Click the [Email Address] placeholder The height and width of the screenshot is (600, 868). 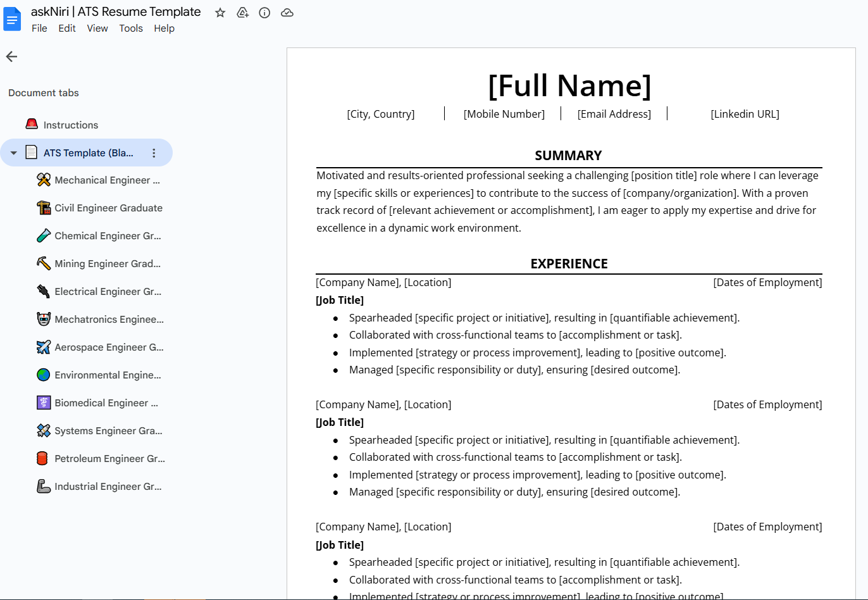click(x=614, y=114)
